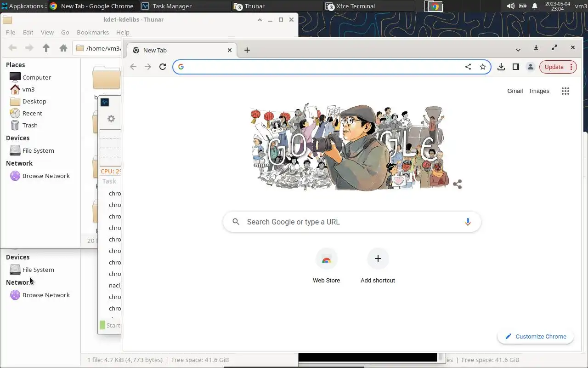Open File System in rear Thunar window
Viewport: 588px width, 368px height.
point(38,270)
